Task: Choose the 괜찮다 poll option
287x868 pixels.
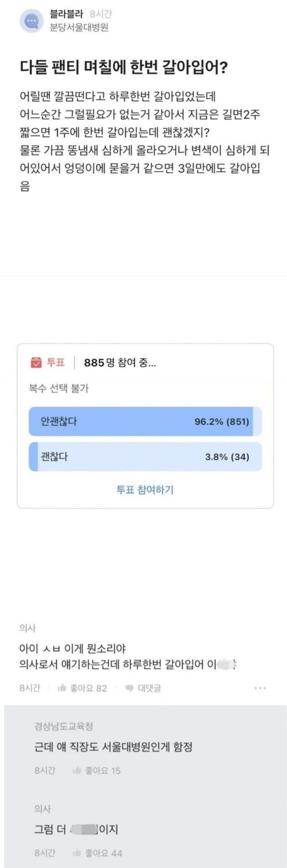Action: [145, 457]
